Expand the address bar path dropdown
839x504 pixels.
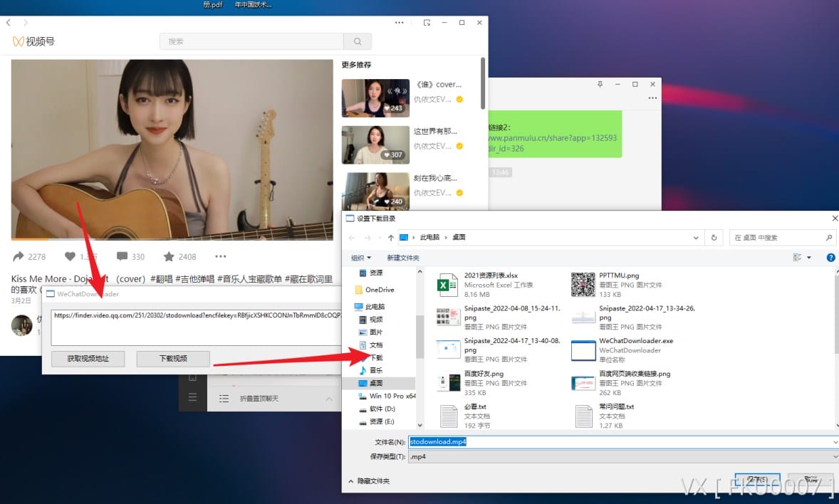click(x=696, y=238)
